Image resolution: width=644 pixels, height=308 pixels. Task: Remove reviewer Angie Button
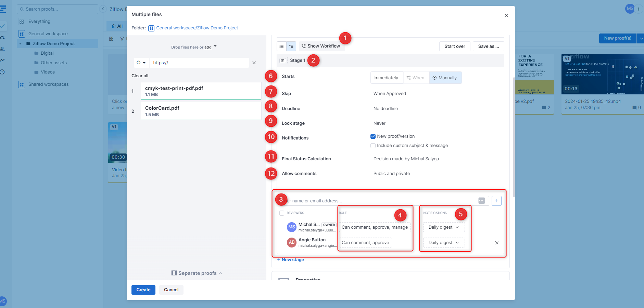click(x=497, y=243)
